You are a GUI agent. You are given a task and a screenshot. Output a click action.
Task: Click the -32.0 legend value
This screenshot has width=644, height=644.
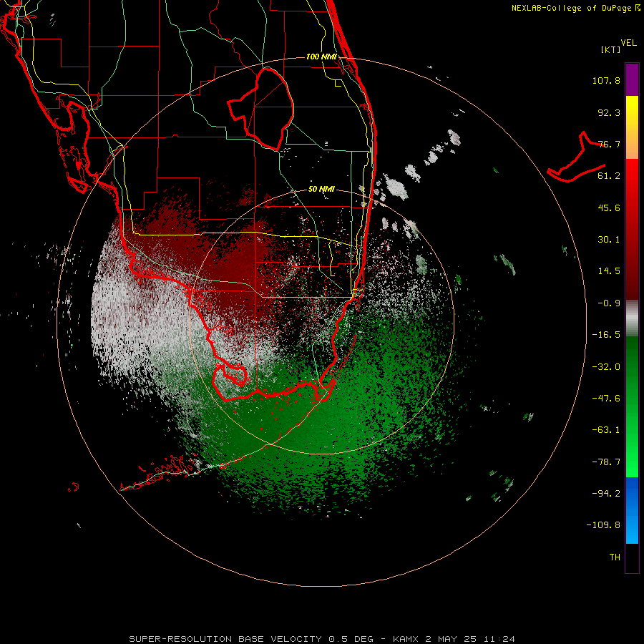(606, 367)
